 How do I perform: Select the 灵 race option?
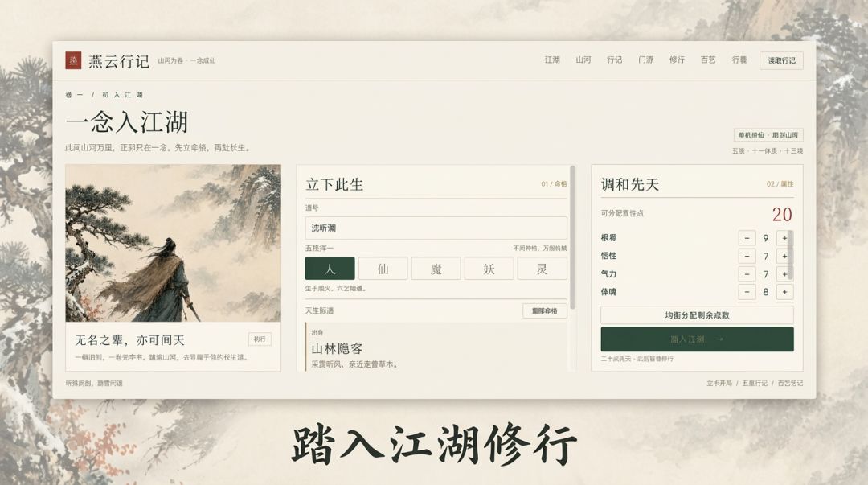[x=542, y=269]
